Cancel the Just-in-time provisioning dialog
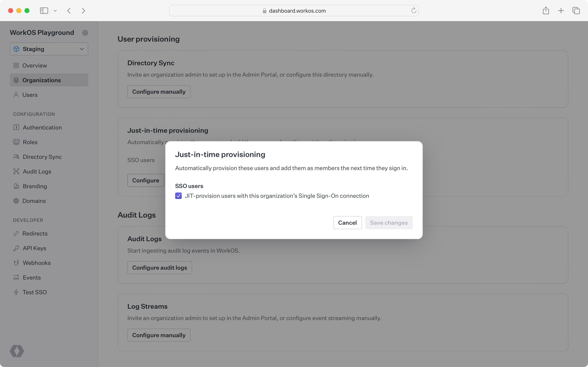 347,223
